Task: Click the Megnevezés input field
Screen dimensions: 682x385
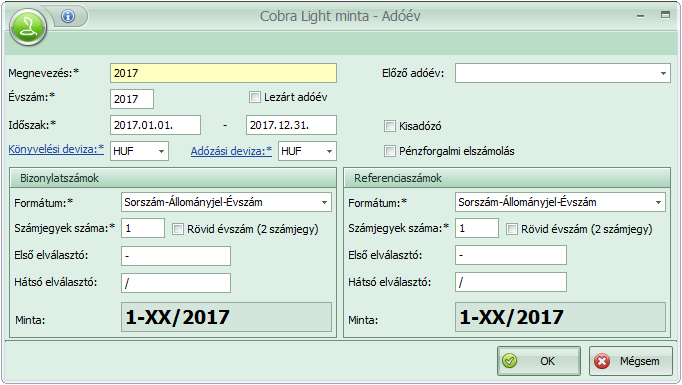Action: [x=223, y=73]
